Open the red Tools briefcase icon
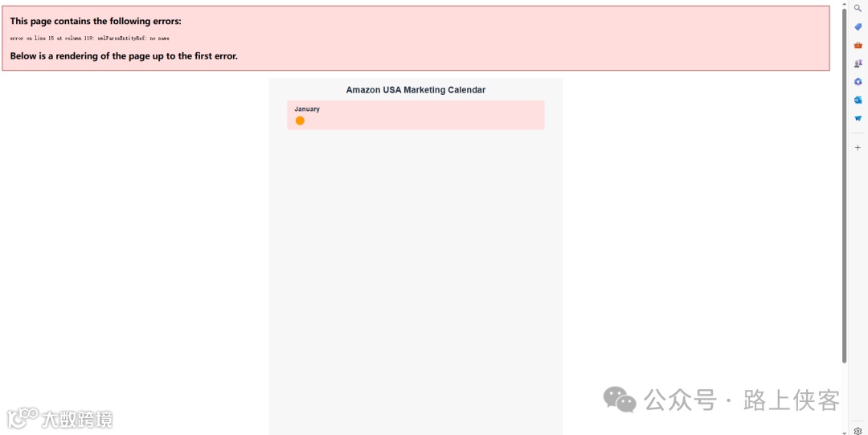The image size is (868, 435). tap(858, 45)
